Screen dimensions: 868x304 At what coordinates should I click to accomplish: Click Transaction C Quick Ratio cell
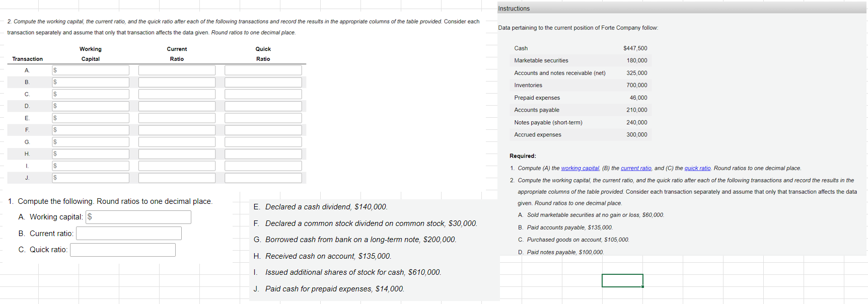point(262,94)
